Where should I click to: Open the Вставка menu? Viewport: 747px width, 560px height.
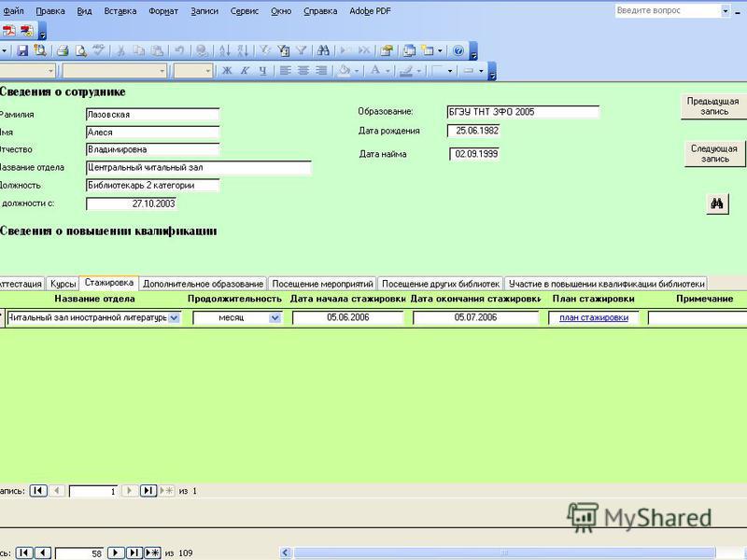tap(120, 10)
